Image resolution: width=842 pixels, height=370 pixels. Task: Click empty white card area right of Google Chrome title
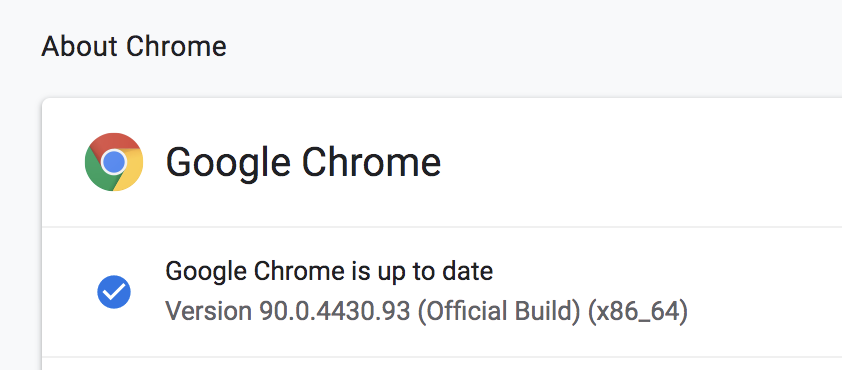[644, 163]
